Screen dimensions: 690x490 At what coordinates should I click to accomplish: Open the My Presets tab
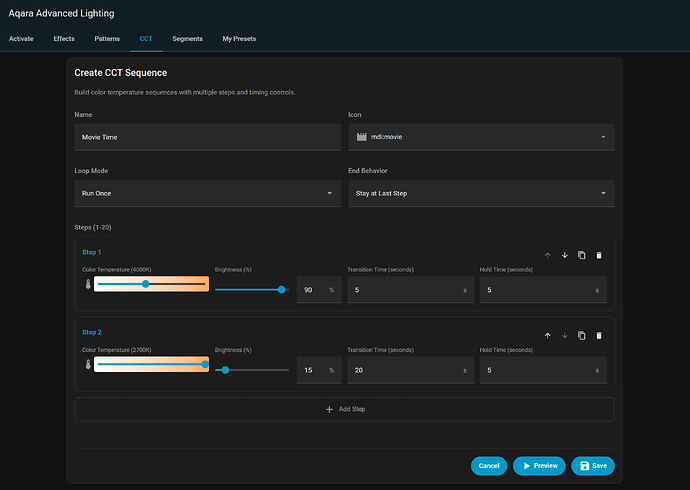pos(239,39)
